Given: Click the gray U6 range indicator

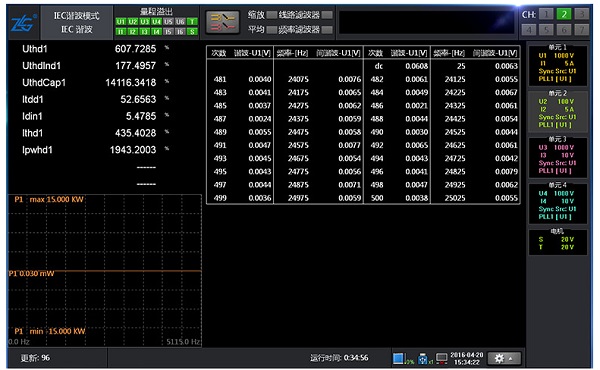Looking at the screenshot, I should pyautogui.click(x=180, y=21).
